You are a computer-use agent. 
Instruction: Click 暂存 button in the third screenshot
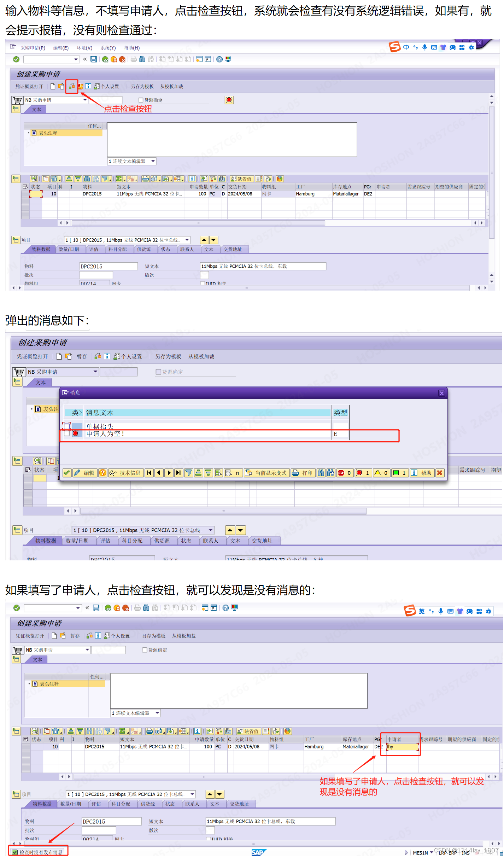pos(75,636)
